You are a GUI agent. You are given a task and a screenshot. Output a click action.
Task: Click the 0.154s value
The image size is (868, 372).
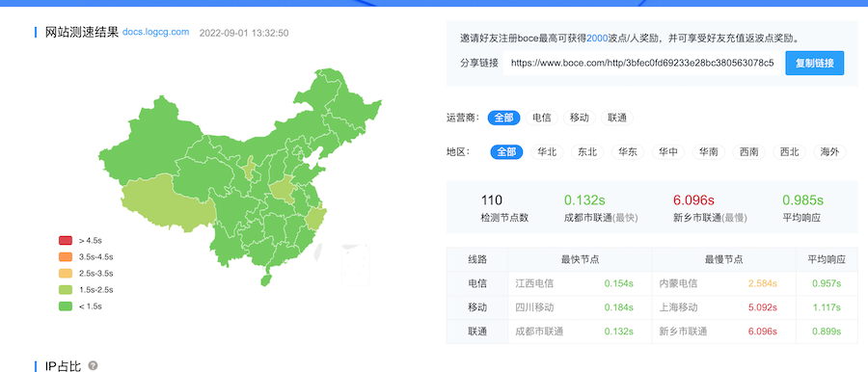pyautogui.click(x=619, y=283)
